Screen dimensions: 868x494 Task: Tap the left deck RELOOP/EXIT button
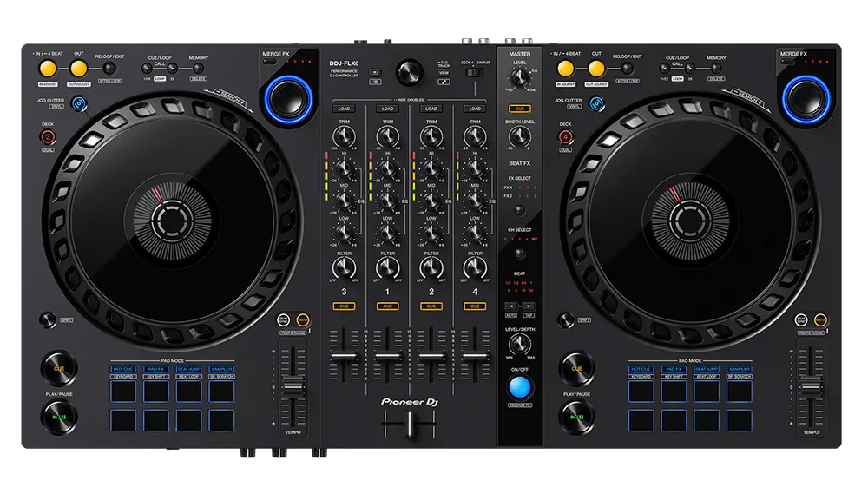coord(109,69)
